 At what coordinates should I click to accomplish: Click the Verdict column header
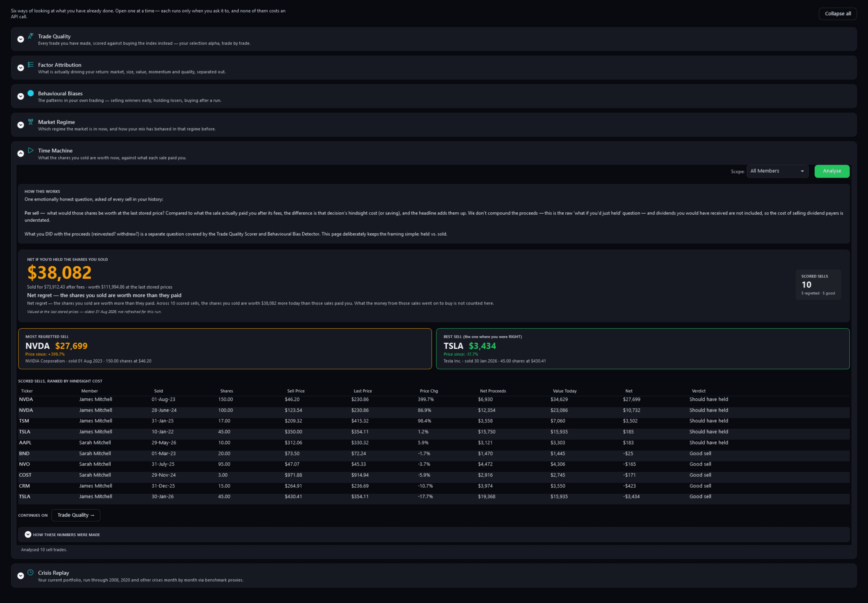[x=699, y=391]
